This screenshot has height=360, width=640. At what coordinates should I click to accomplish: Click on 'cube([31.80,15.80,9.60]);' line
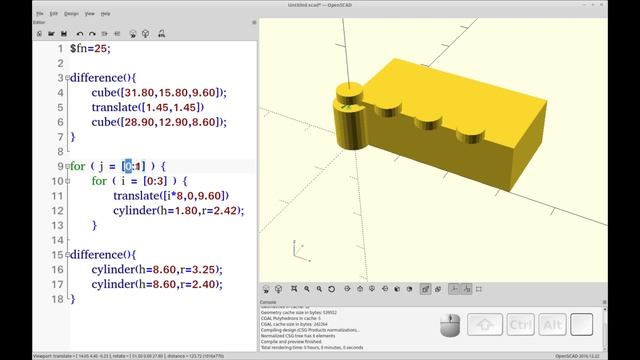coord(159,93)
